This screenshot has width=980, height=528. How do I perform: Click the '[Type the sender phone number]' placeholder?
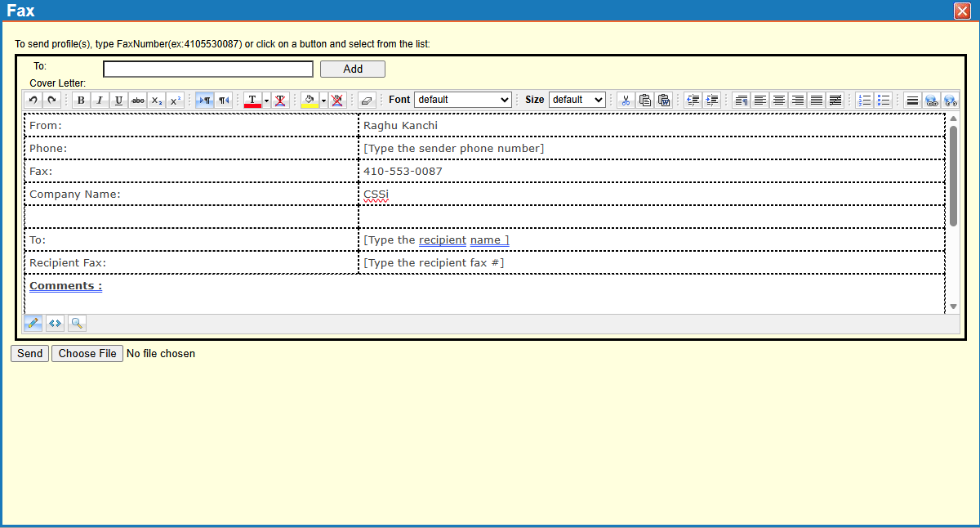tap(453, 148)
